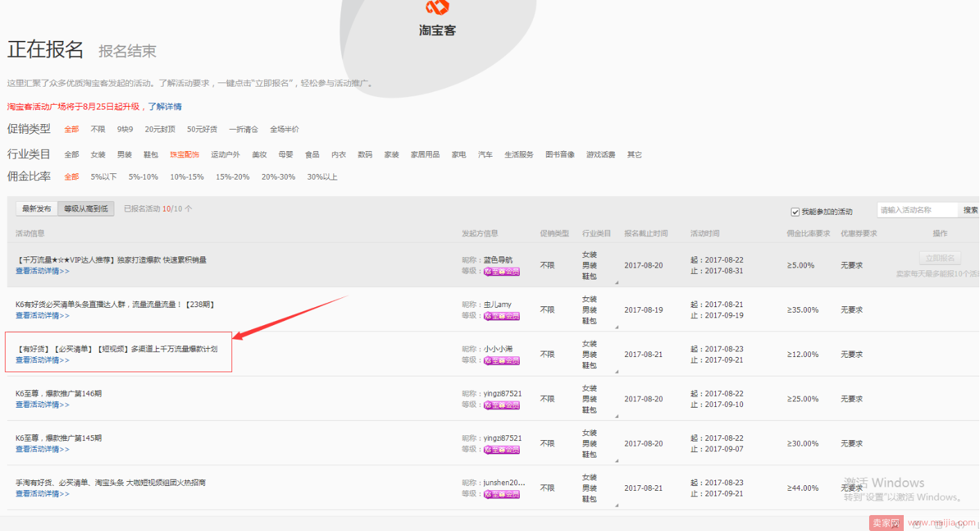Choose 家居用品 industry category
980x531 pixels.
426,155
